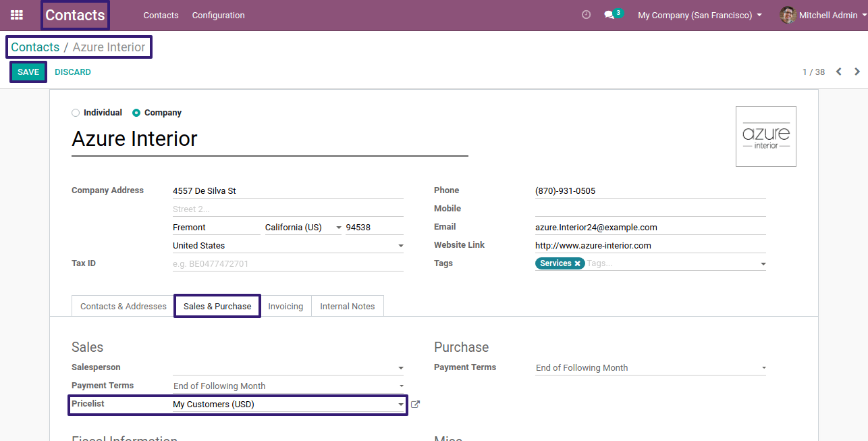Open the activities clock icon
The height and width of the screenshot is (441, 868).
pos(586,15)
